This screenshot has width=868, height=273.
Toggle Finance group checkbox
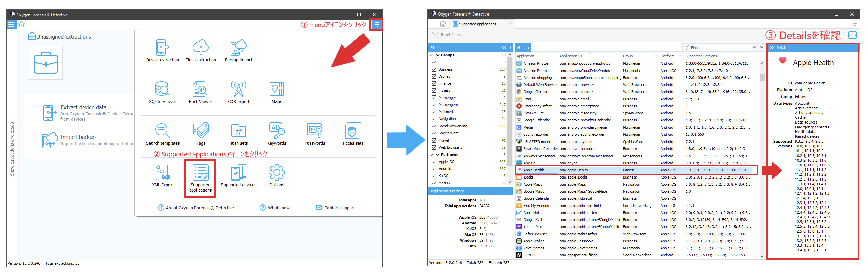434,83
